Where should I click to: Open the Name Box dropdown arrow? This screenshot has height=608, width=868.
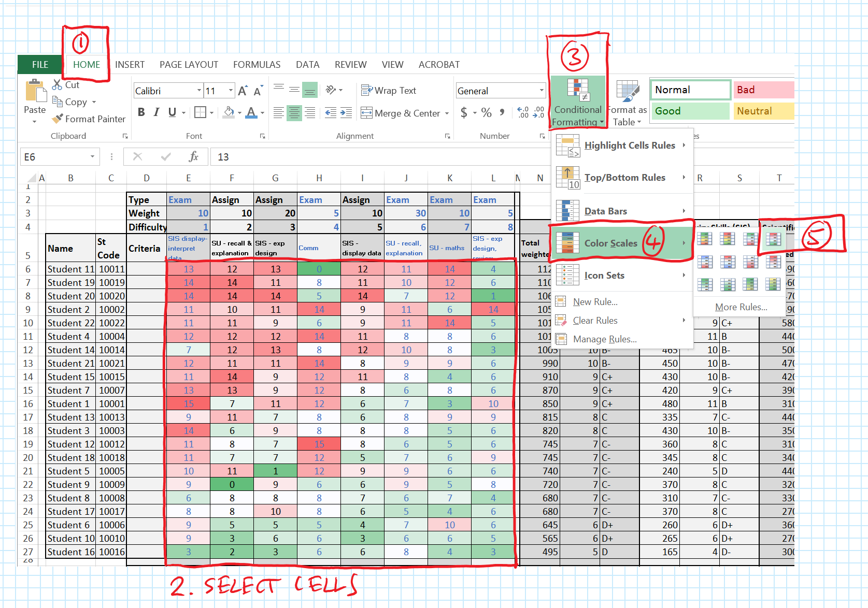(92, 156)
